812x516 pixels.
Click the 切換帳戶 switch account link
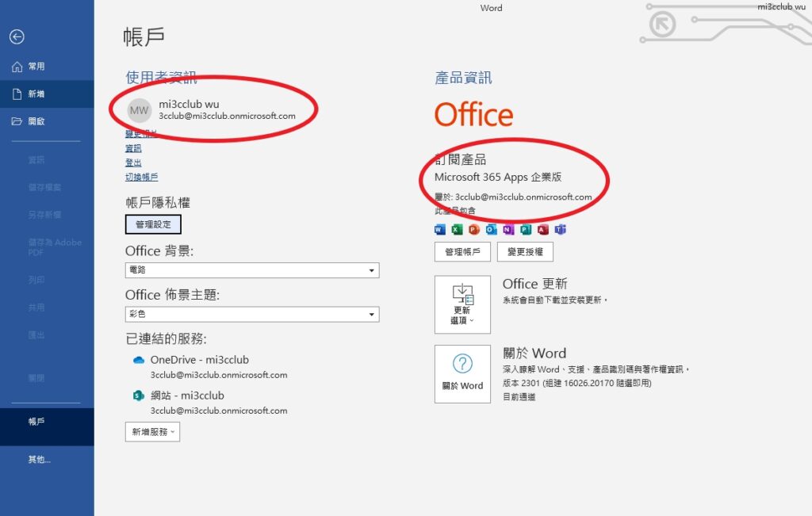click(141, 177)
